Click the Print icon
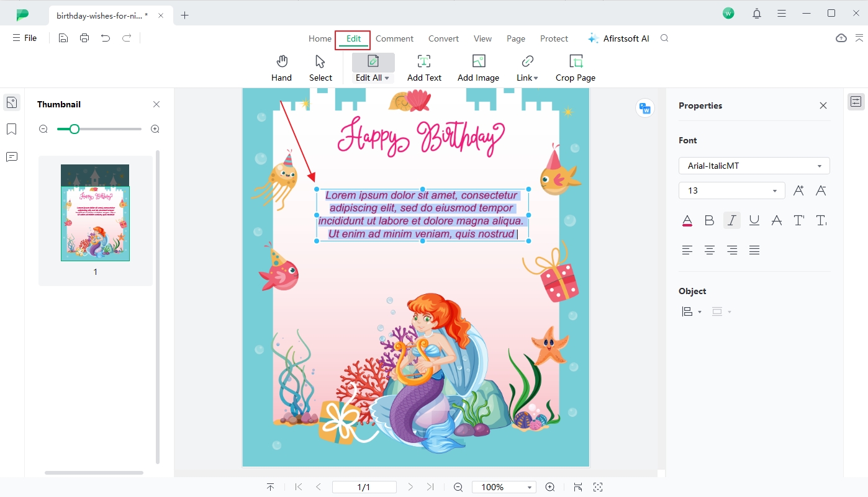 [x=84, y=38]
